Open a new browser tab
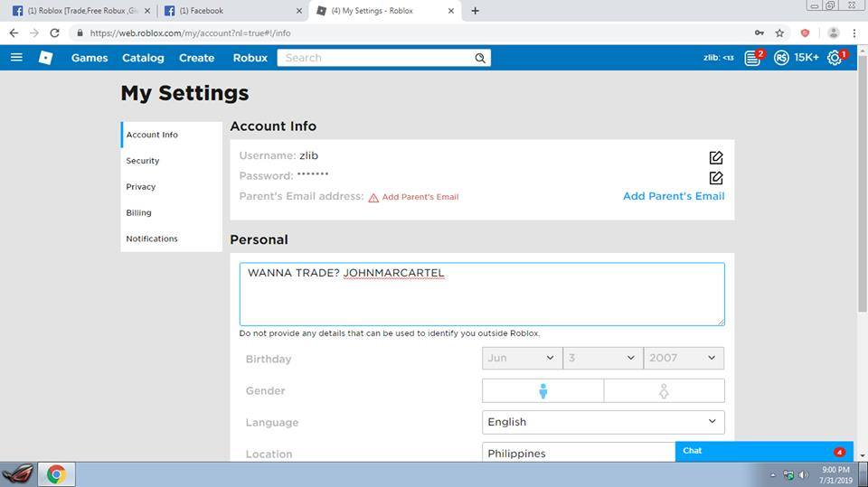The height and width of the screenshot is (487, 868). [475, 11]
